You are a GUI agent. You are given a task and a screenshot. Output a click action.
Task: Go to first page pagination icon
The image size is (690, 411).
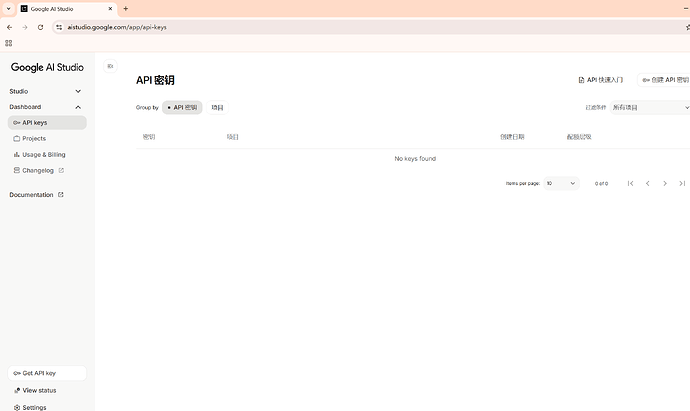(630, 183)
